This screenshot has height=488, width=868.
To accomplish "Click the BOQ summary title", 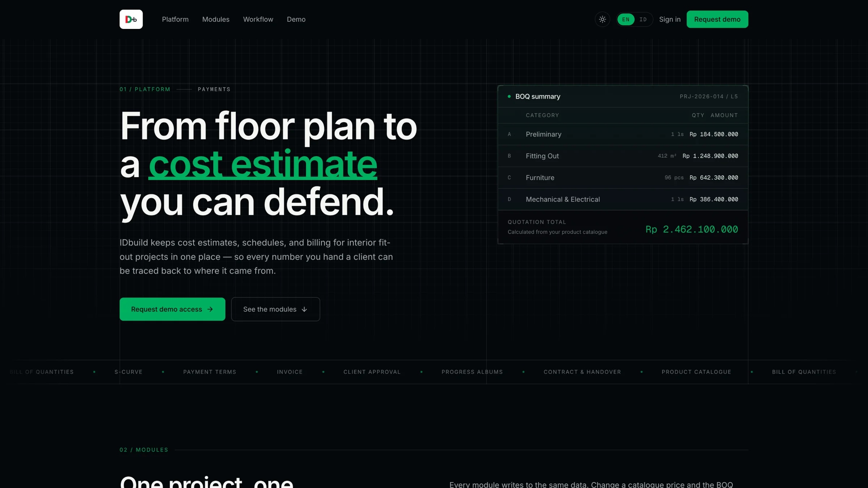I will point(537,97).
